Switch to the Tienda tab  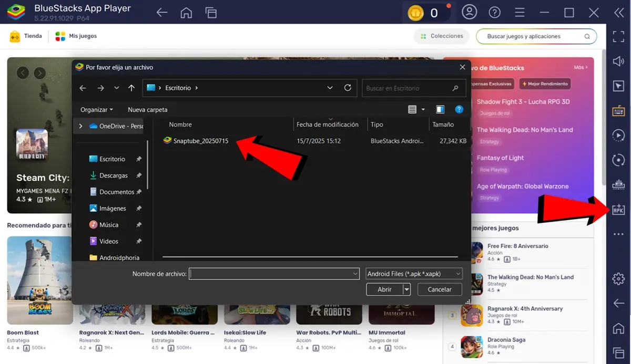coord(26,36)
